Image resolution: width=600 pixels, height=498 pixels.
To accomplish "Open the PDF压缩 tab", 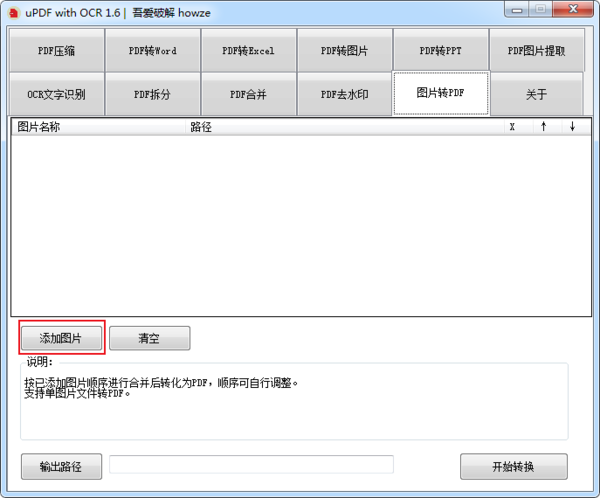I will (x=57, y=51).
